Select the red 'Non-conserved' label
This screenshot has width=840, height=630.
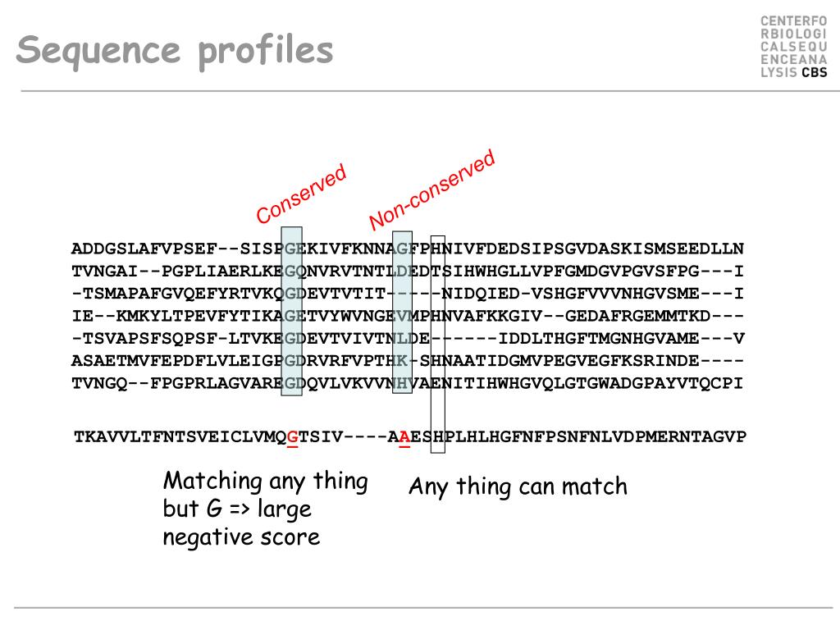tap(431, 189)
